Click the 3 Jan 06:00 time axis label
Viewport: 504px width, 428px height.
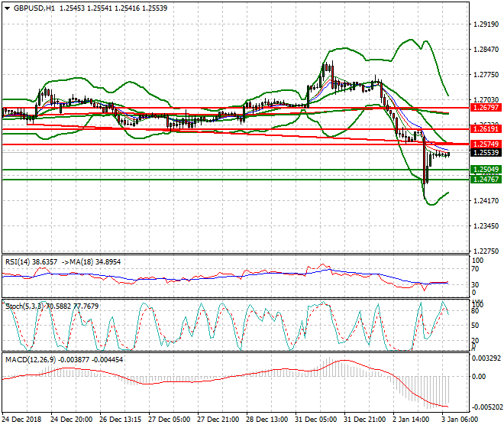point(460,420)
